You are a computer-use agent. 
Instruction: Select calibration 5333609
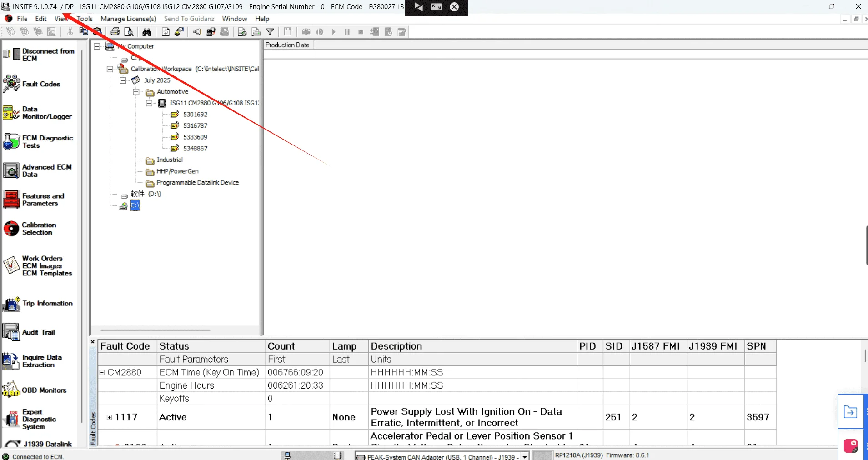tap(195, 137)
